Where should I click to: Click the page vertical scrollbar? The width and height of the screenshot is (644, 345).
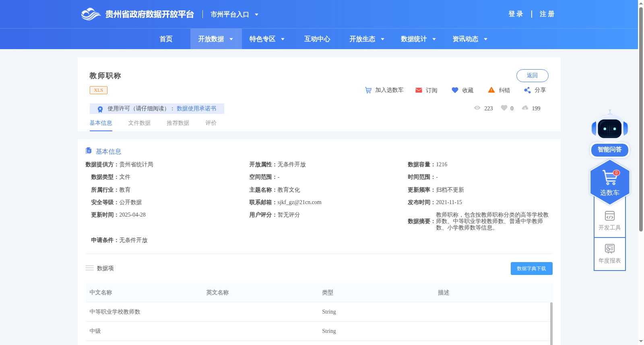pyautogui.click(x=641, y=119)
